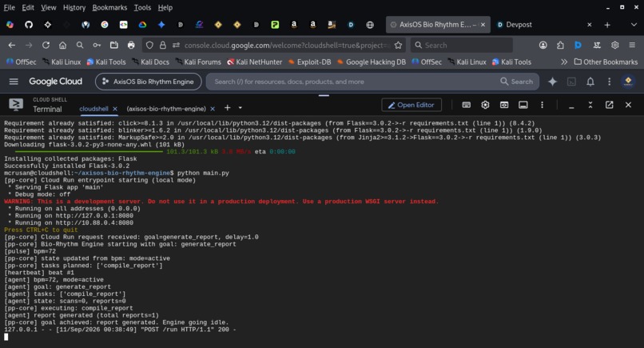Click the blue Gemini star pinned tab
The height and width of the screenshot is (348, 644).
point(161,25)
